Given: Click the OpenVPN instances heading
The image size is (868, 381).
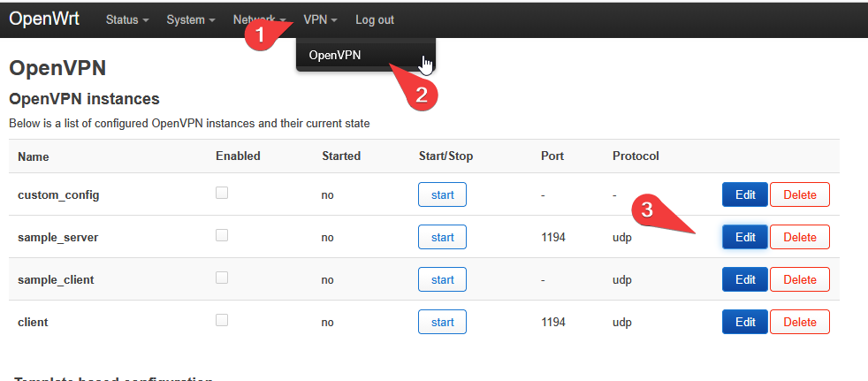Looking at the screenshot, I should coord(84,99).
